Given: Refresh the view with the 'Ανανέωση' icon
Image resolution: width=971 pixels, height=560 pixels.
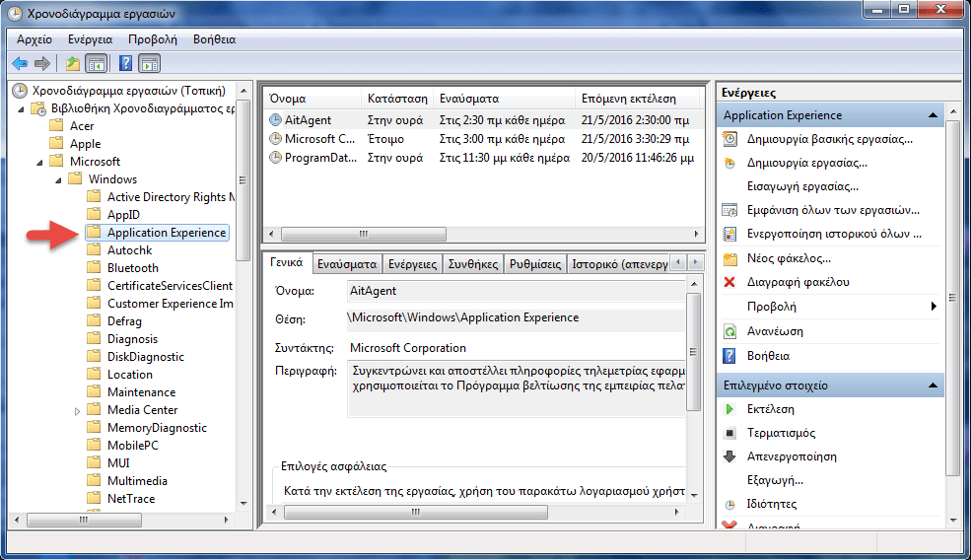Looking at the screenshot, I should 730,331.
